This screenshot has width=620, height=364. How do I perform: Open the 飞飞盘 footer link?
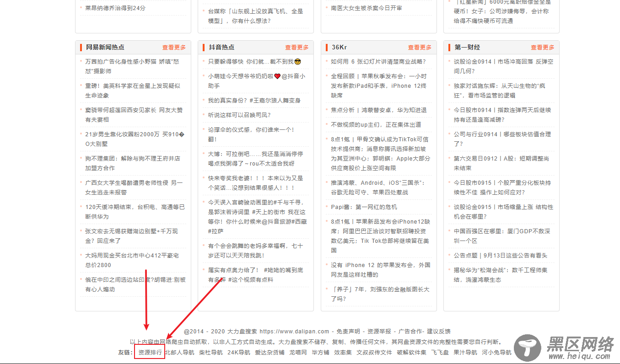click(x=440, y=353)
